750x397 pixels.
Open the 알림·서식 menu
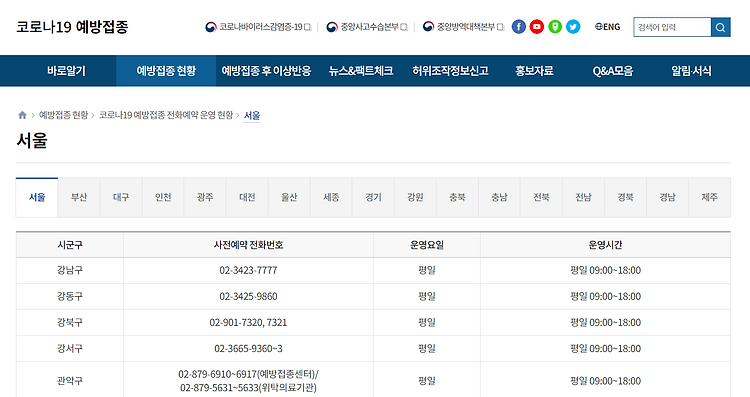pyautogui.click(x=691, y=71)
